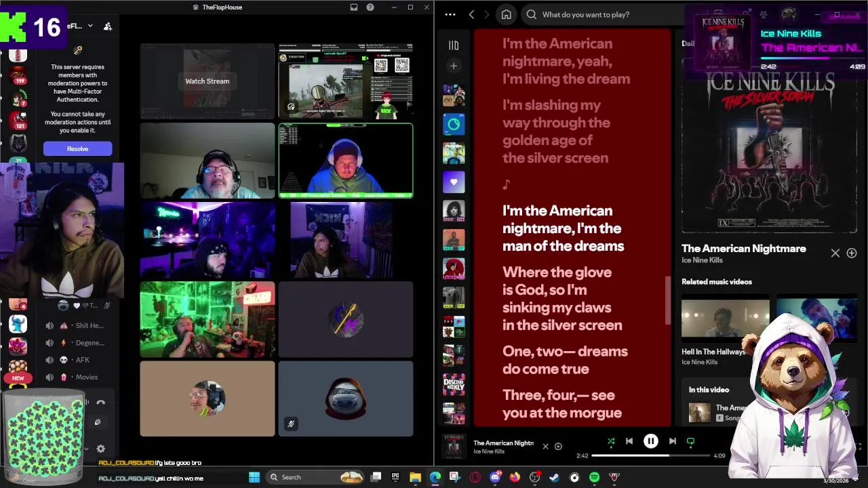Open Discord user settings gear
This screenshot has width=868, height=488.
tap(100, 449)
